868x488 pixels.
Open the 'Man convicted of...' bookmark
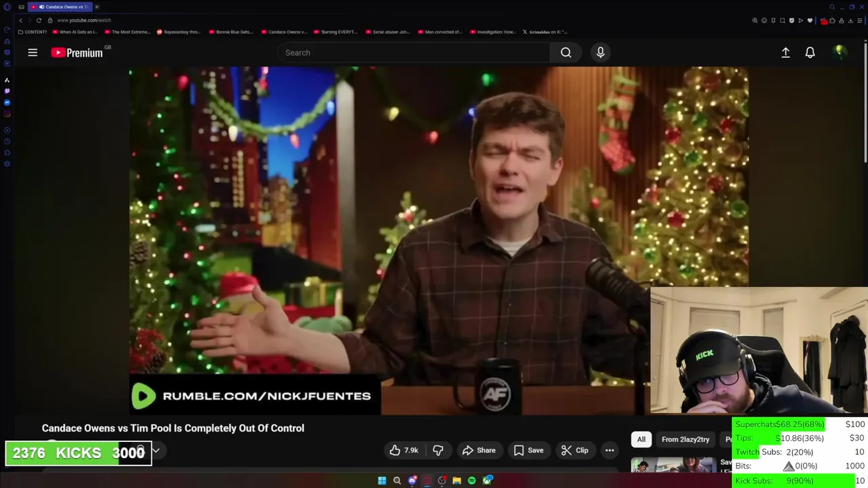pyautogui.click(x=440, y=32)
